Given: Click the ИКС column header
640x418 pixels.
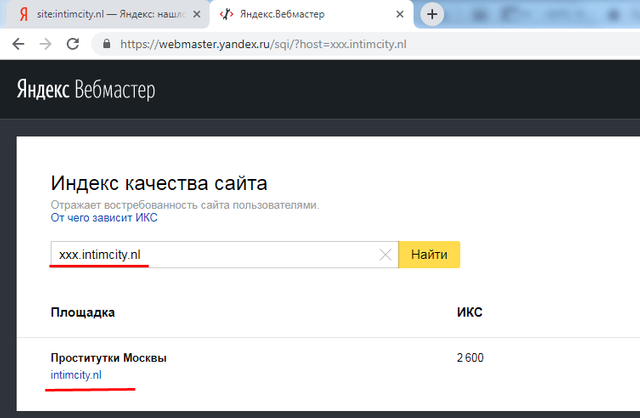Looking at the screenshot, I should (x=470, y=312).
